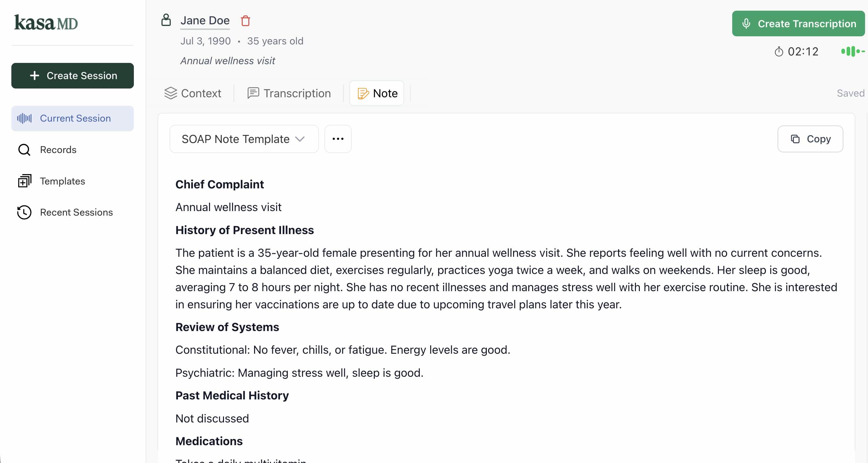Start a transcription with Create Transcription
Image resolution: width=868 pixels, height=463 pixels.
(x=798, y=24)
